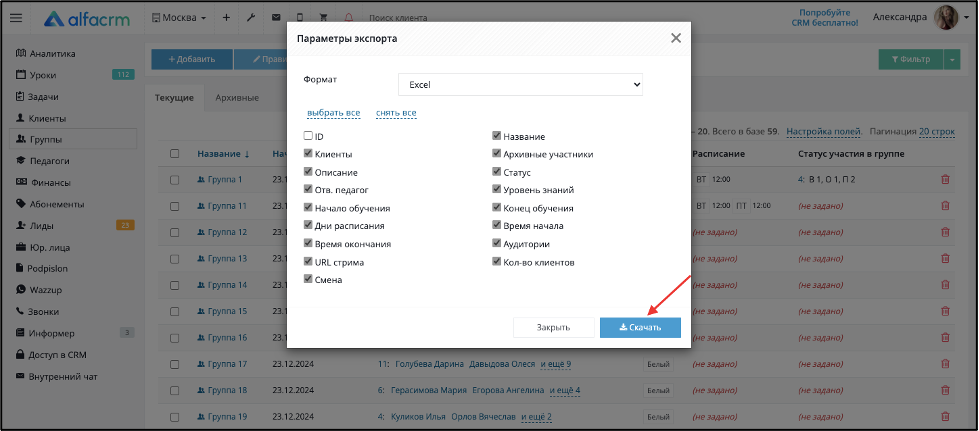Click the снять все link

pyautogui.click(x=396, y=113)
